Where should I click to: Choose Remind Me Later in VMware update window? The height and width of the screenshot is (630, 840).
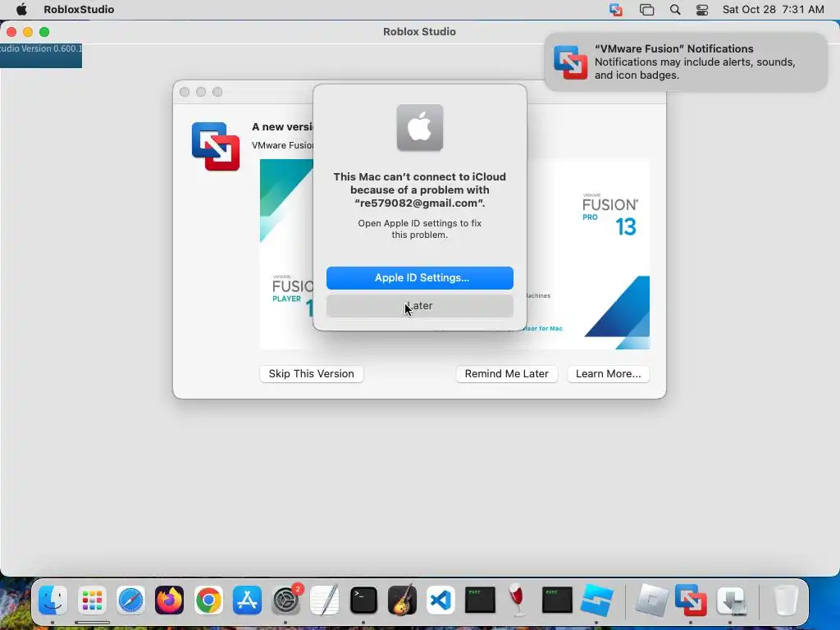tap(506, 373)
